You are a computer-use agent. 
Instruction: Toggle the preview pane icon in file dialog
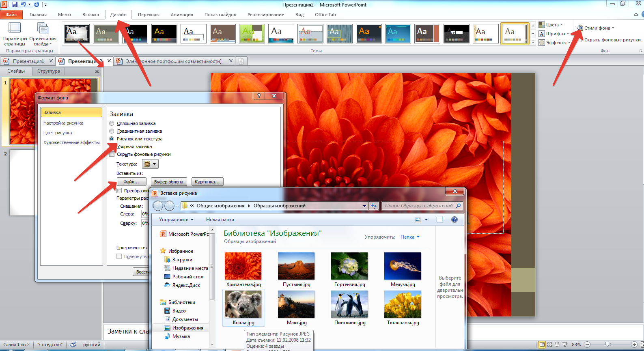coord(440,220)
